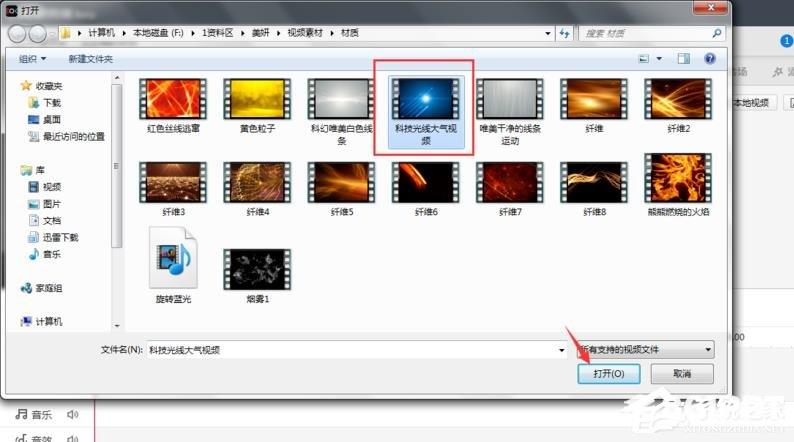Select the 旋转蓝光 media file
Image resolution: width=794 pixels, height=442 pixels.
coord(173,265)
